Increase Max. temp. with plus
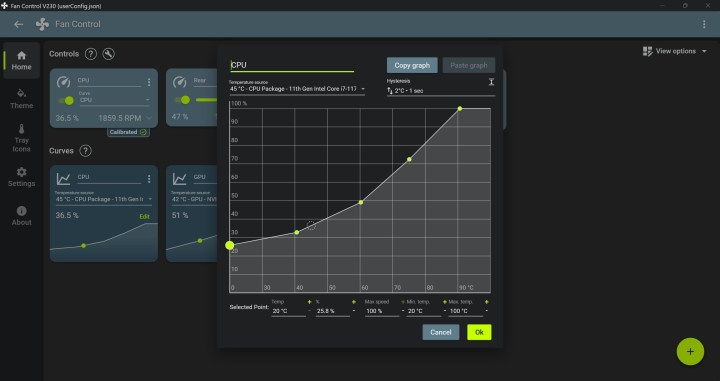This screenshot has height=381, width=720. [487, 302]
